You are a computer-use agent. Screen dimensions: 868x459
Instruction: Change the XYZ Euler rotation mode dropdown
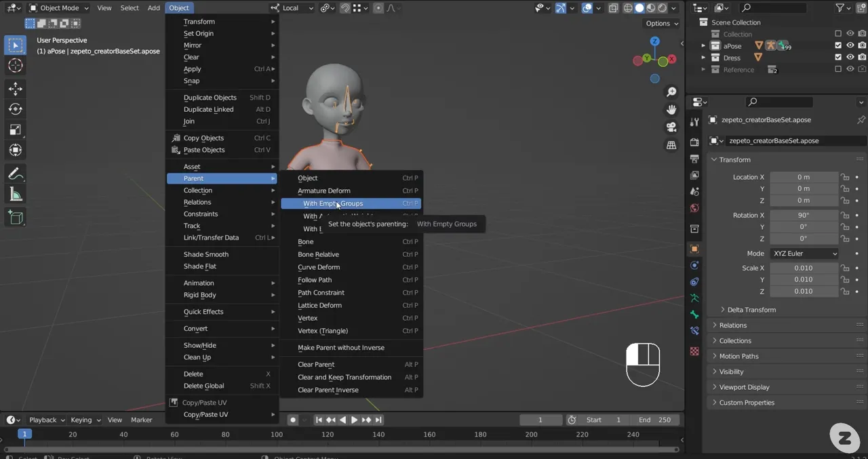click(804, 253)
